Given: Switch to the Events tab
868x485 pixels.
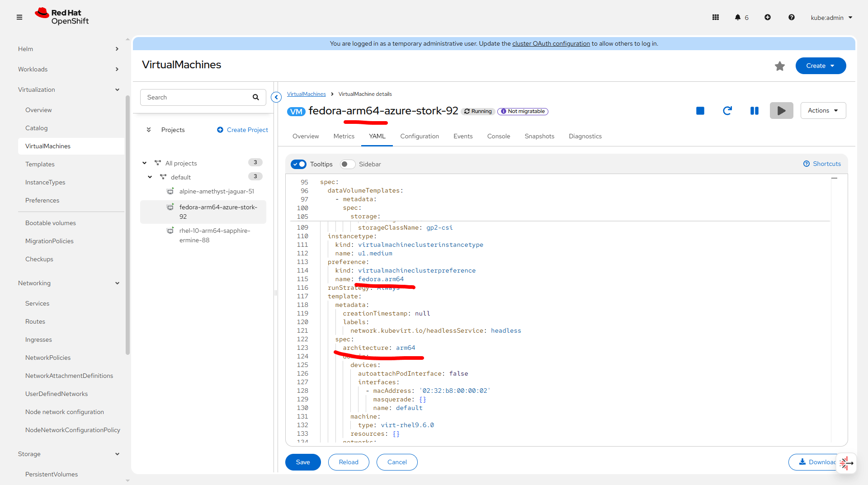Looking at the screenshot, I should tap(463, 136).
